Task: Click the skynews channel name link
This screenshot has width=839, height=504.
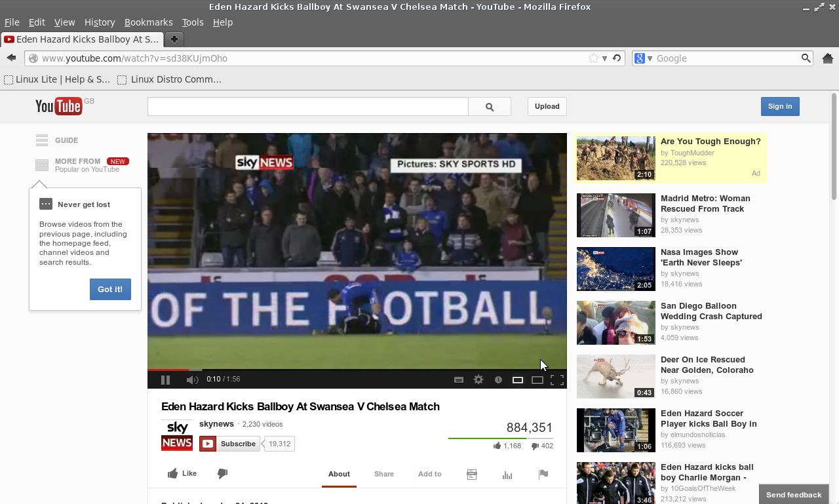Action: pos(216,424)
